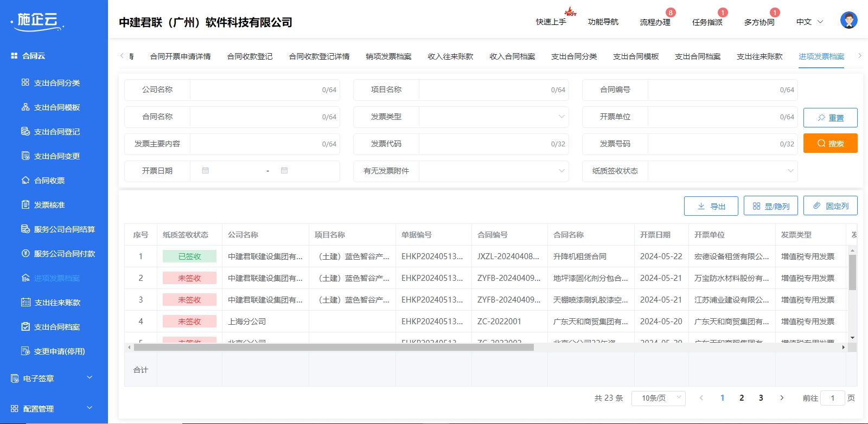868x424 pixels.
Task: Click the 重置 button
Action: [831, 118]
